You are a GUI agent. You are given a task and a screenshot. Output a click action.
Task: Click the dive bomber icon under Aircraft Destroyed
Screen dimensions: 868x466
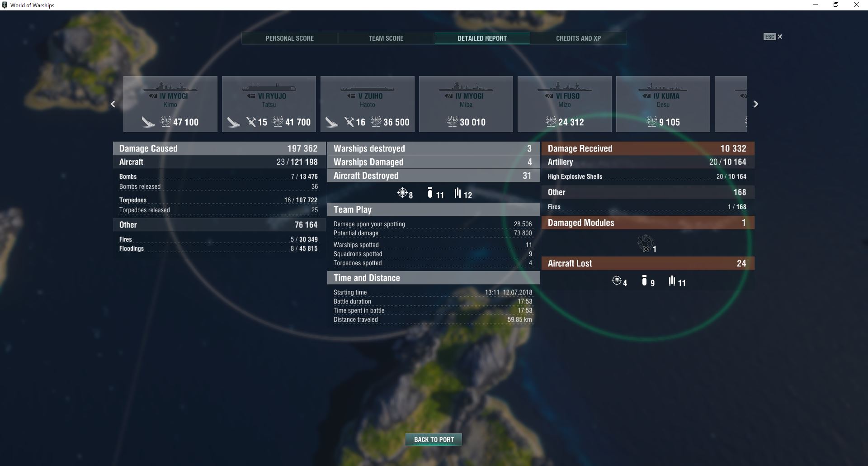point(430,193)
